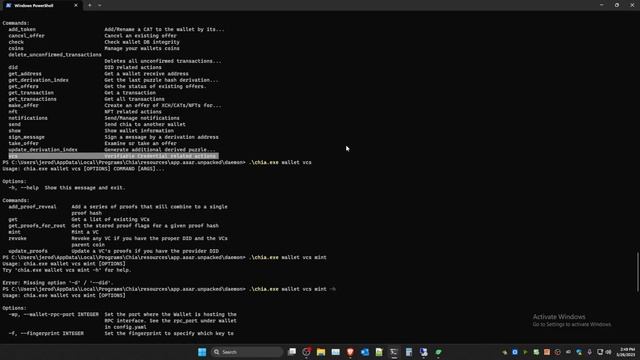Image resolution: width=640 pixels, height=360 pixels.
Task: Open the volume tray icon
Action: pyautogui.click(x=609, y=352)
